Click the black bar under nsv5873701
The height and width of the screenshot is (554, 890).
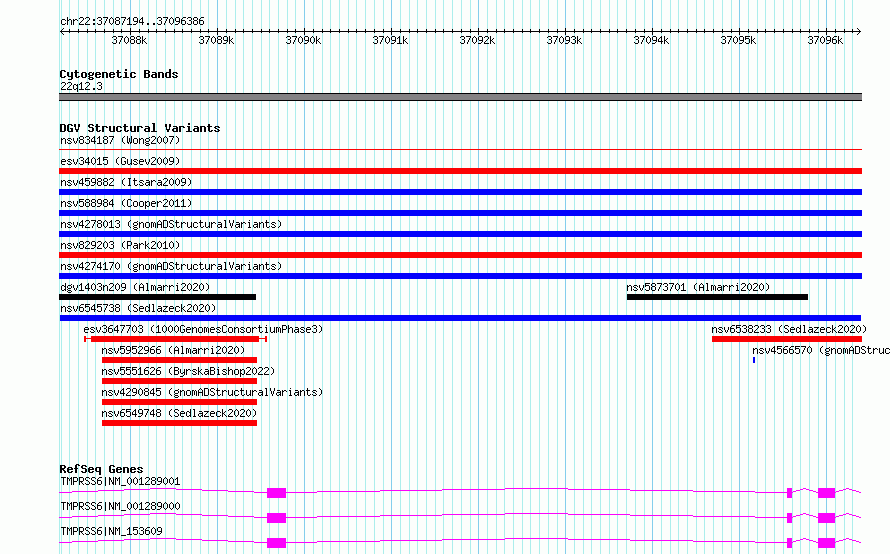point(717,297)
